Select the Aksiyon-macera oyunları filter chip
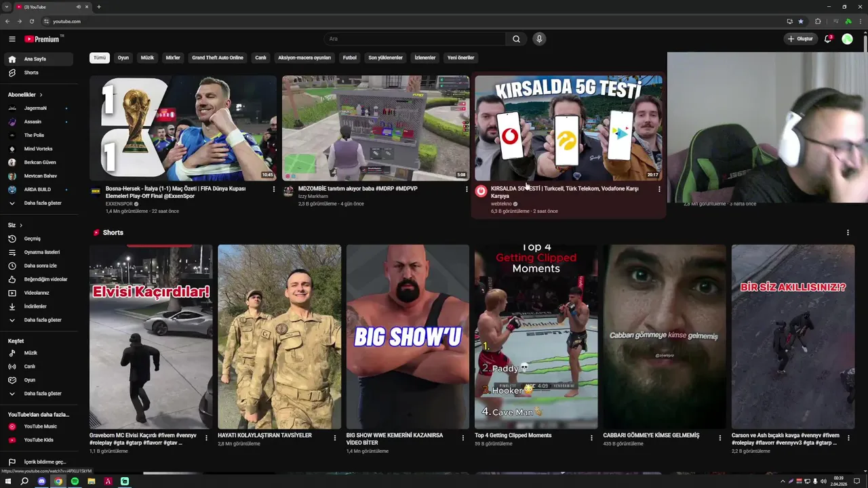868x488 pixels. coord(304,58)
